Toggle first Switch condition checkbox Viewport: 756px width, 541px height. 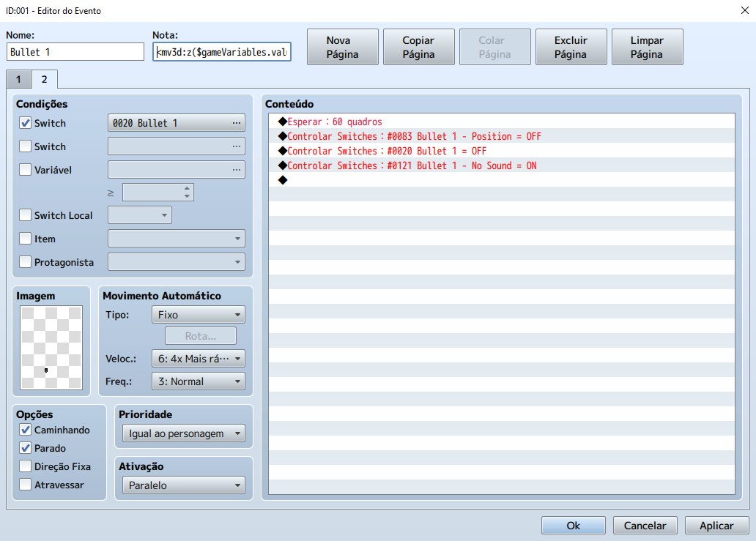26,123
